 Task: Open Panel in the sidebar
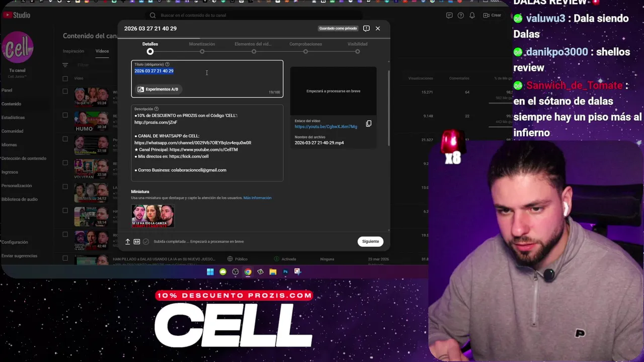pyautogui.click(x=7, y=90)
